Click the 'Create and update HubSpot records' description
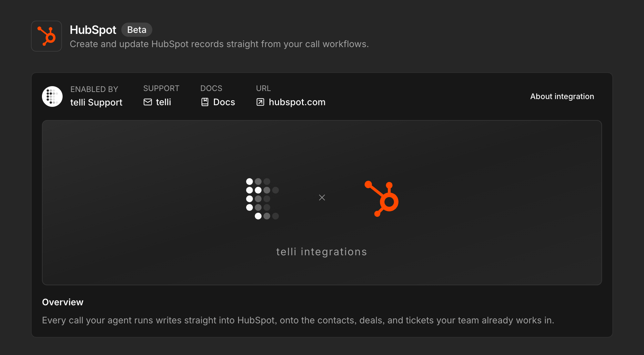The height and width of the screenshot is (355, 644). pos(219,44)
